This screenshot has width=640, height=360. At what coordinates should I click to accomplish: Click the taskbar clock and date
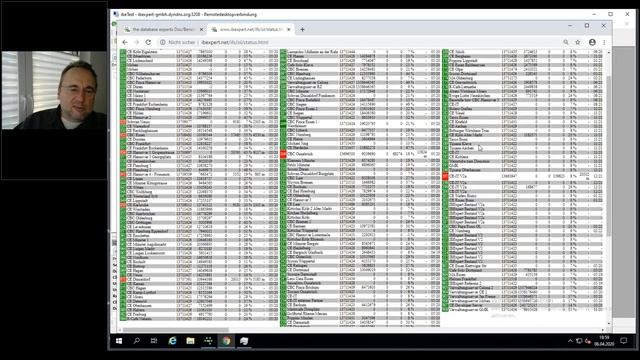604,341
